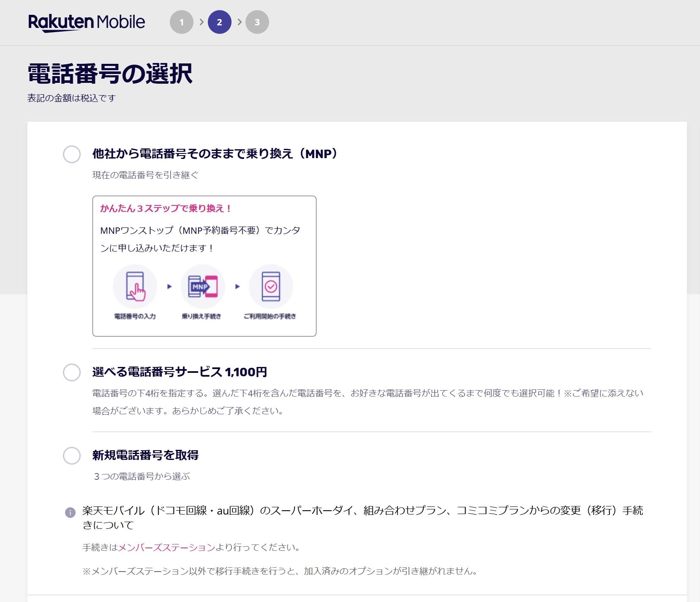Click 新規電話番号を取得 heading
Screen dimensions: 700x602
[145, 455]
